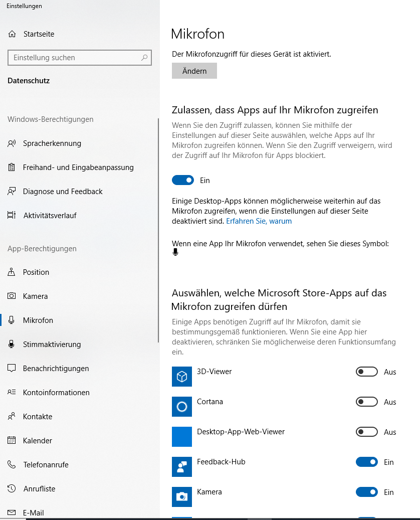
Task: Click the Feedback-Hub app icon
Action: point(181,467)
